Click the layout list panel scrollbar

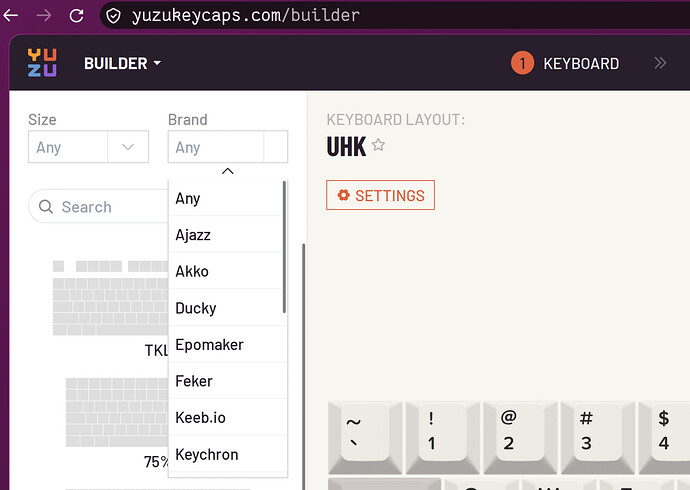click(x=303, y=367)
